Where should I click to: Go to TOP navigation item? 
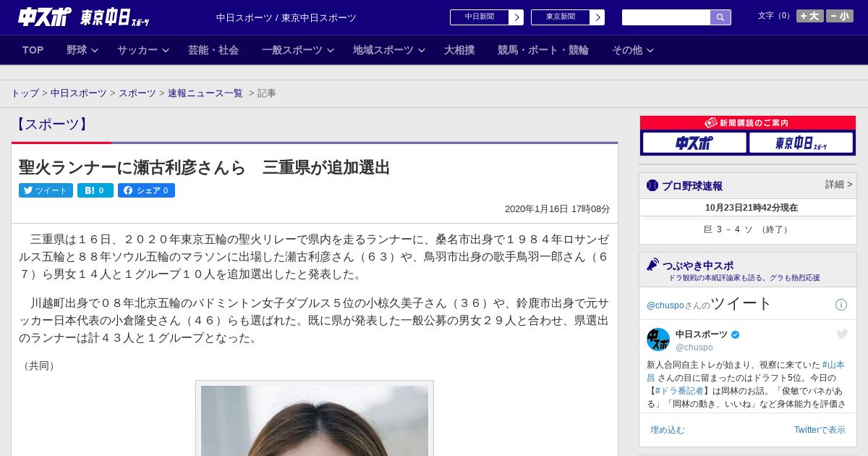click(x=33, y=50)
